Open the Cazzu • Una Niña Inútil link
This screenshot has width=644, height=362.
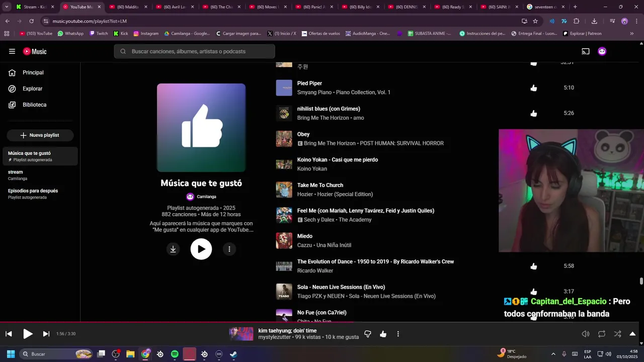point(324,245)
